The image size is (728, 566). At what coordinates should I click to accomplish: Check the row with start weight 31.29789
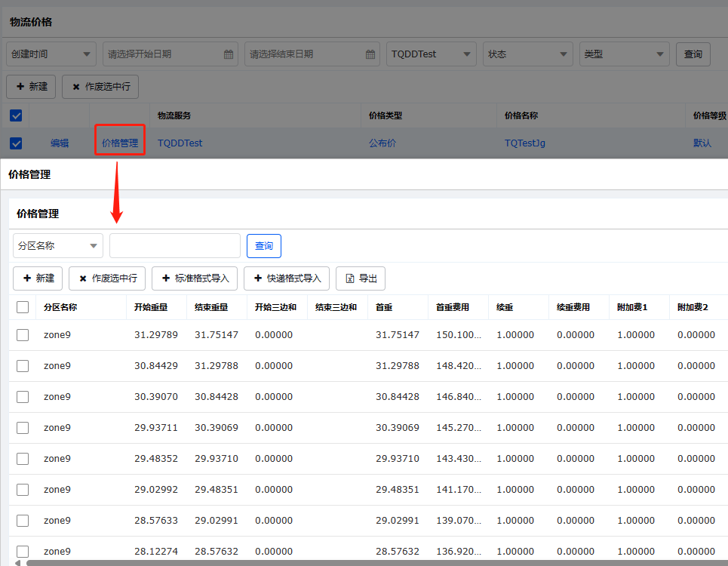tap(23, 335)
